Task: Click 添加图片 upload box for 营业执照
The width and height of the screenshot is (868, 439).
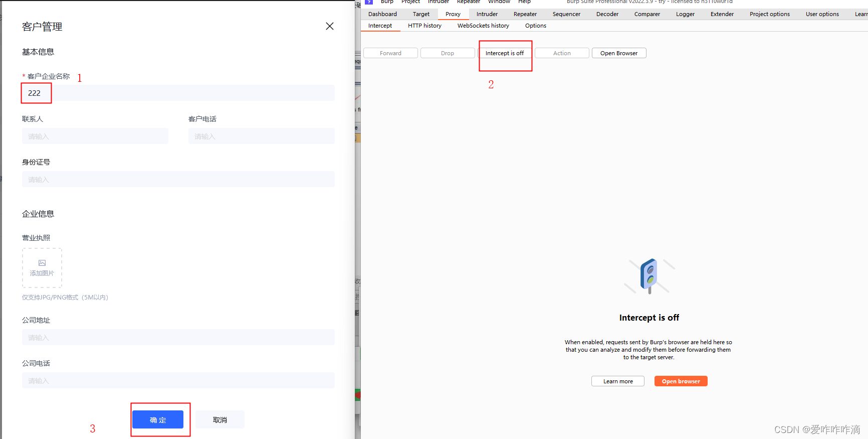Action: click(x=42, y=268)
